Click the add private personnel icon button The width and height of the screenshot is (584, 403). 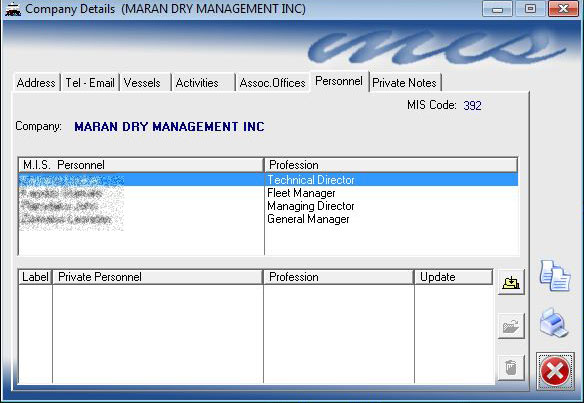[x=511, y=283]
